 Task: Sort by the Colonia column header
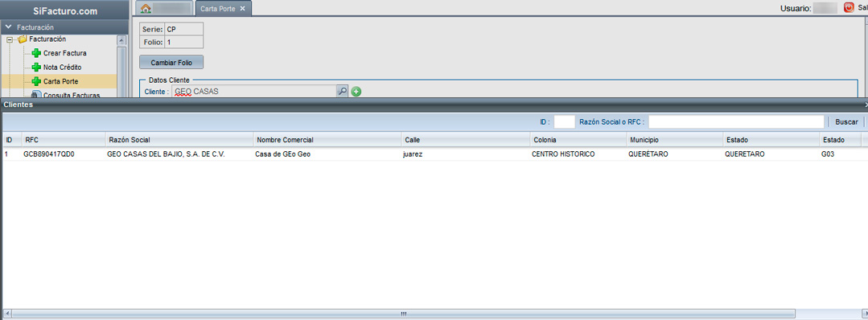coord(578,140)
